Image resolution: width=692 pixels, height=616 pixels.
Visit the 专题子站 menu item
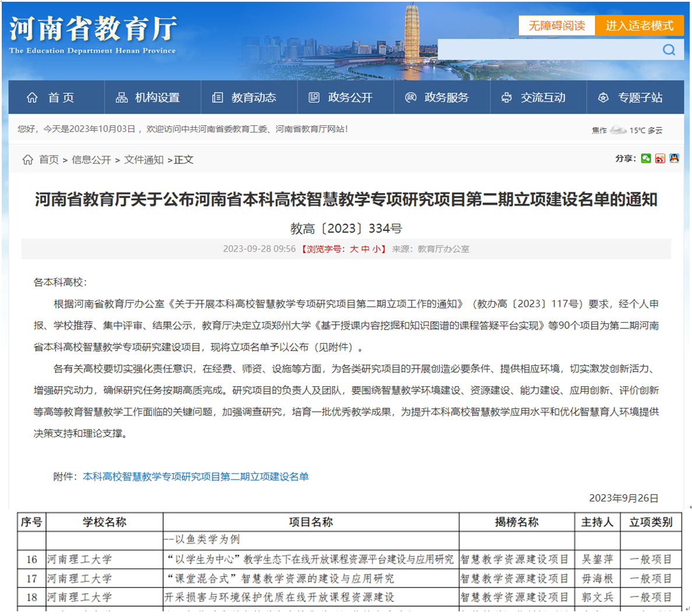pyautogui.click(x=631, y=97)
